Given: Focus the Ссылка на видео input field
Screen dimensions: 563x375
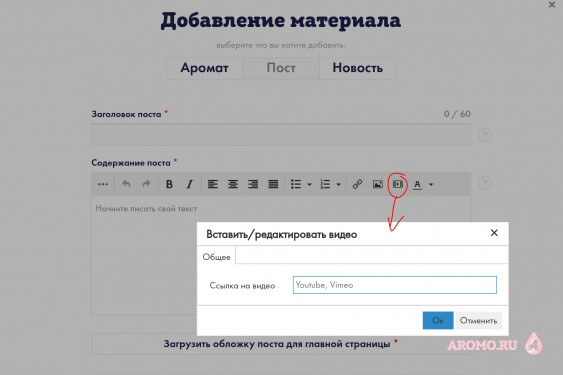Looking at the screenshot, I should point(395,285).
